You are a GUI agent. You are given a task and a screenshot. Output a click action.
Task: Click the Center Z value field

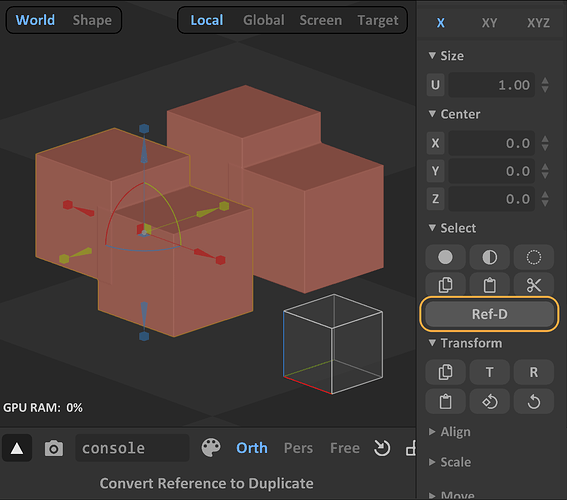point(491,199)
